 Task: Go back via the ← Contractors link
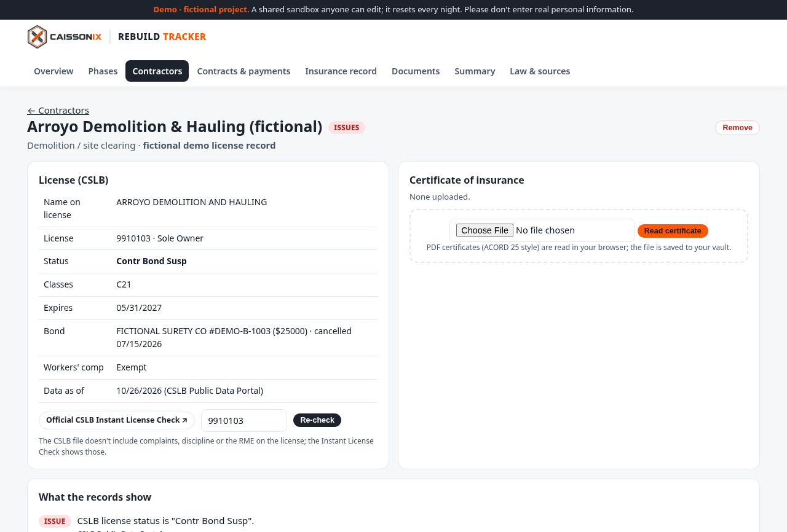tap(58, 111)
